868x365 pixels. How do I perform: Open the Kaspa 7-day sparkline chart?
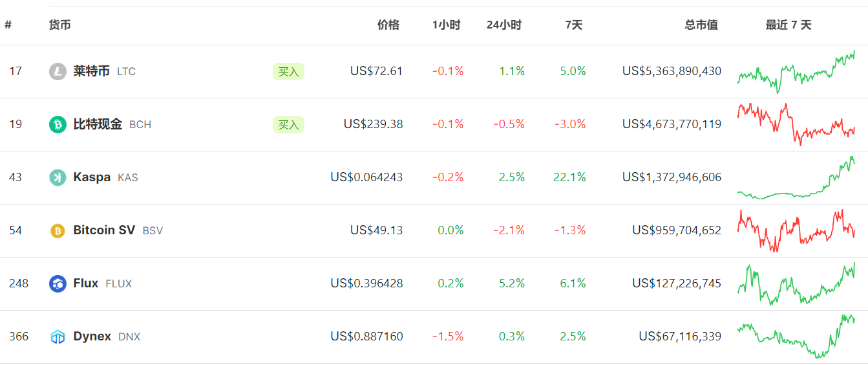[x=796, y=177]
